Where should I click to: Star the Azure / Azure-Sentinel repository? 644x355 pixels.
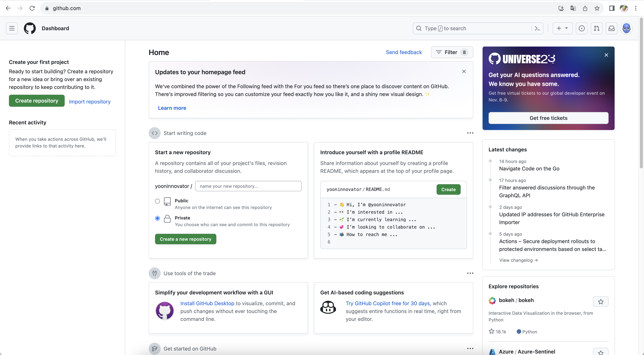point(601,352)
